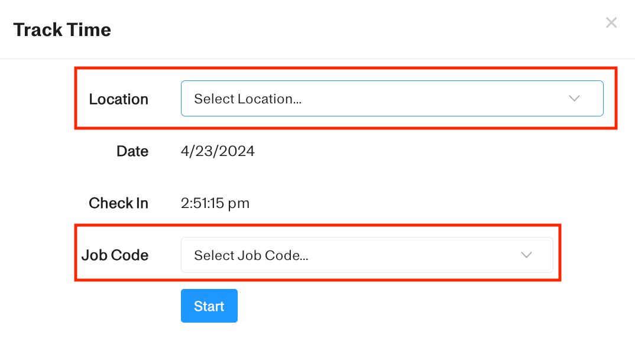Click the Check In label
The width and height of the screenshot is (635, 364).
118,203
